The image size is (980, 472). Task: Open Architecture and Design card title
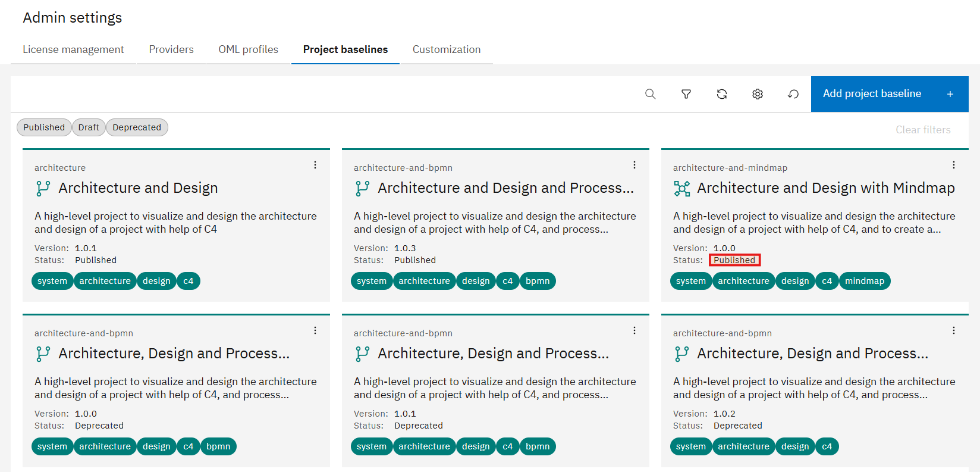pos(138,188)
